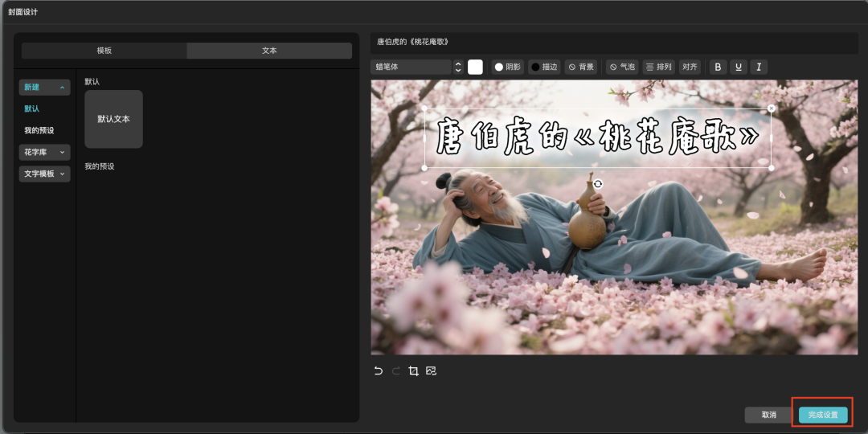Click the title text input field
Image resolution: width=868 pixels, height=434 pixels.
click(614, 42)
